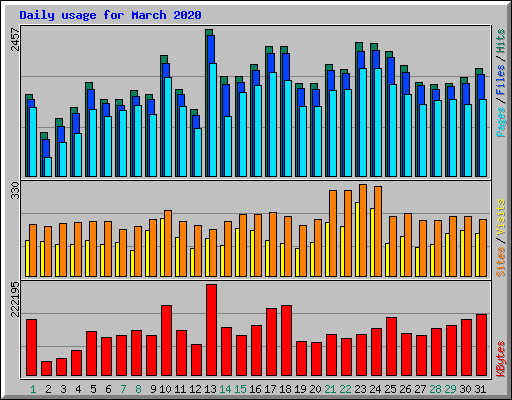This screenshot has height=400, width=512.
Task: Click day label 24 on the x-axis
Action: pyautogui.click(x=375, y=389)
